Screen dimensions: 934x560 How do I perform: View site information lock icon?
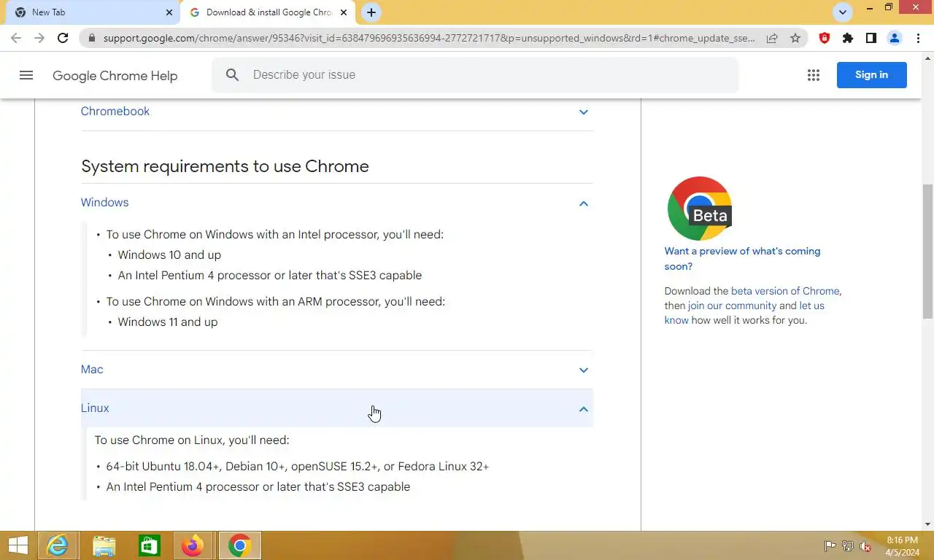click(x=91, y=38)
